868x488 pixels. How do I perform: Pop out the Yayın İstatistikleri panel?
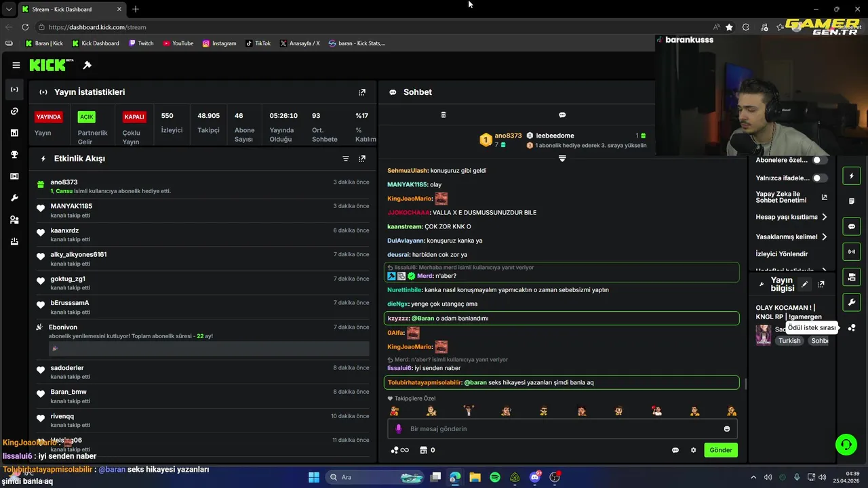[362, 92]
